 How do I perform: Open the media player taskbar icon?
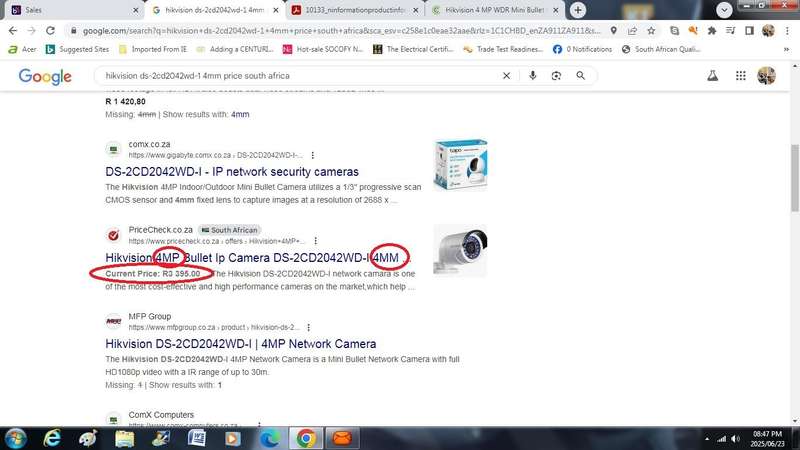point(233,438)
